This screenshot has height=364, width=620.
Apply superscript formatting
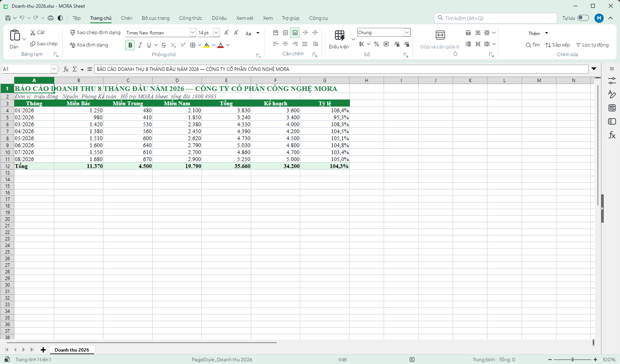coord(183,45)
